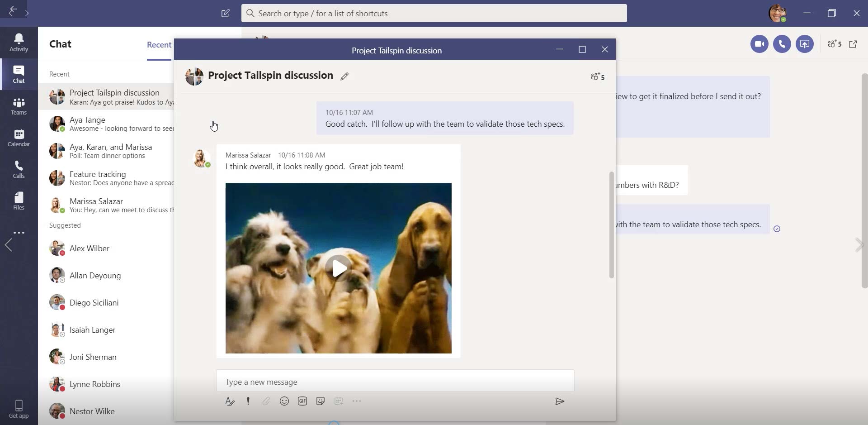Show more compose options ellipsis
Screen dimensions: 868x425
pos(357,401)
